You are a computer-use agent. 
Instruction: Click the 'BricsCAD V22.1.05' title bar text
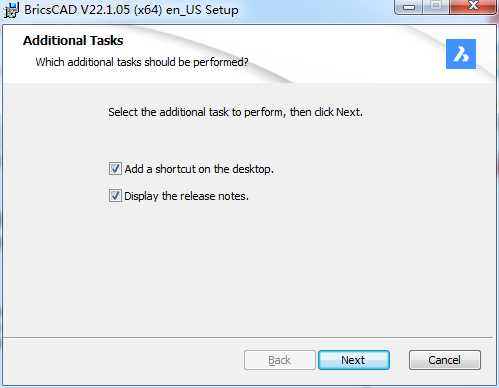click(77, 10)
